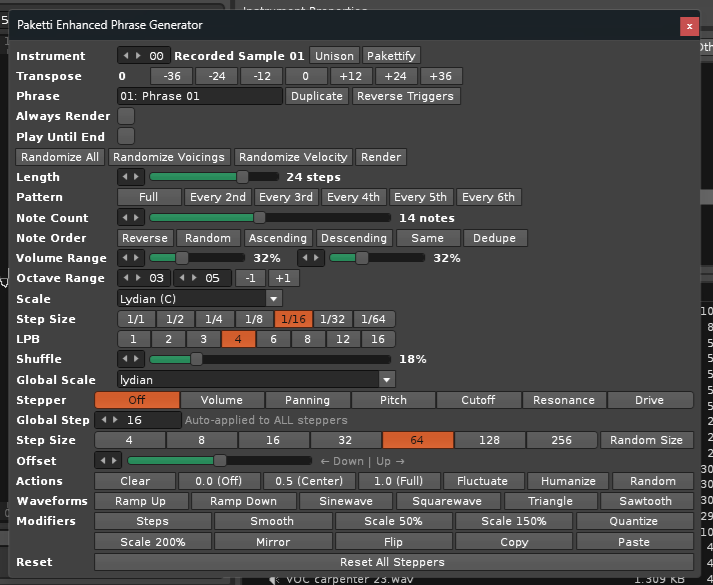Select the 1/8 Step Size option

click(254, 319)
